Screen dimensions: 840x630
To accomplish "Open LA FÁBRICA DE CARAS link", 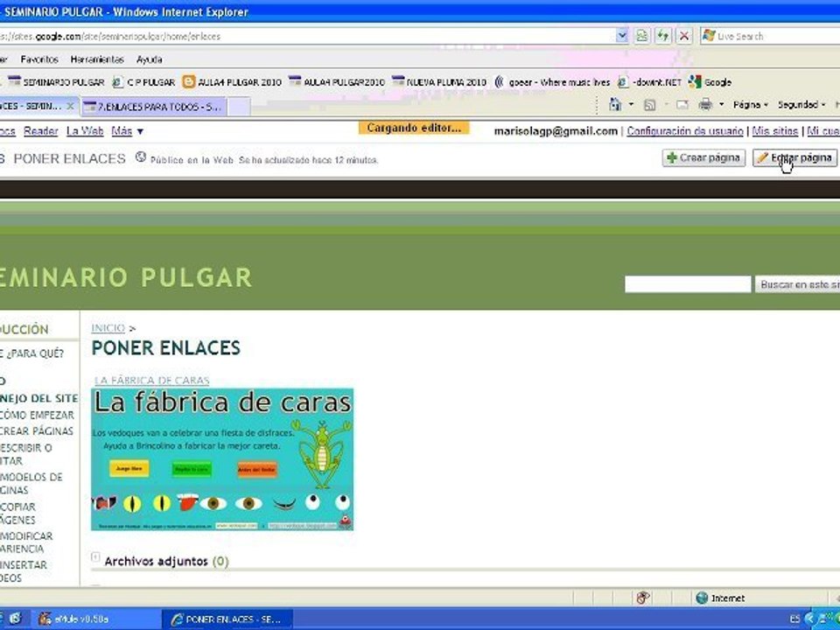I will [x=151, y=381].
